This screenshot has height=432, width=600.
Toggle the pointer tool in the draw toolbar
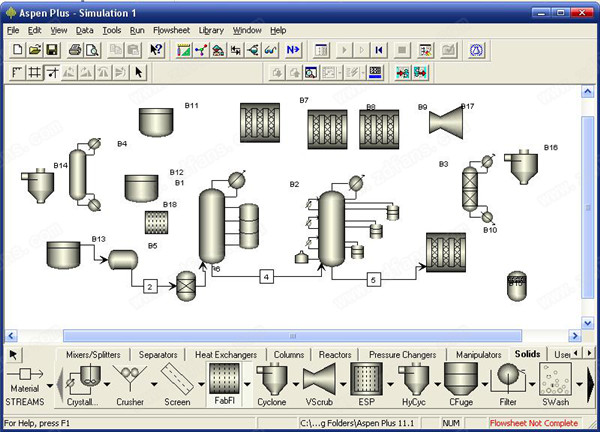click(139, 72)
